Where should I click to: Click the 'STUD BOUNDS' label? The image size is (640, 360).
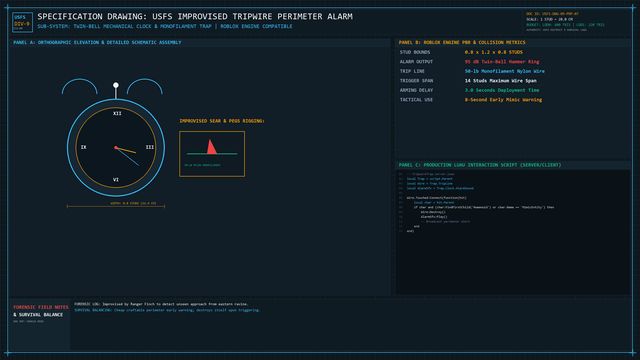tap(415, 52)
